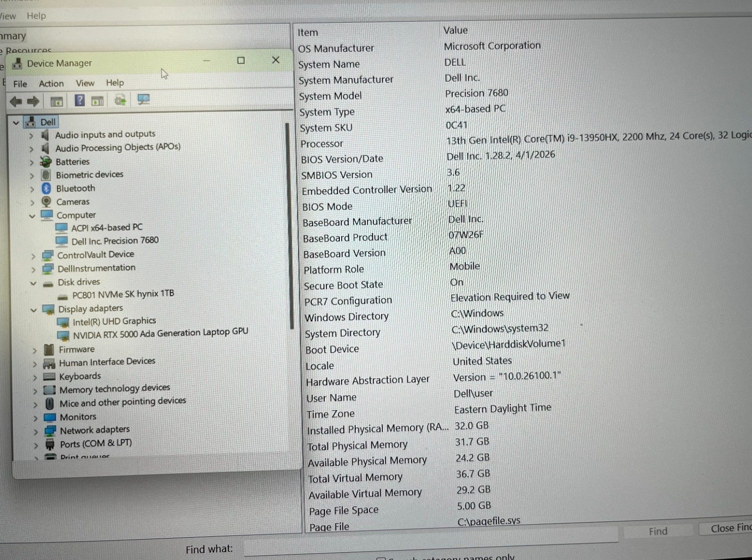The height and width of the screenshot is (560, 752).
Task: Collapse the Computer category
Action: pyautogui.click(x=32, y=216)
